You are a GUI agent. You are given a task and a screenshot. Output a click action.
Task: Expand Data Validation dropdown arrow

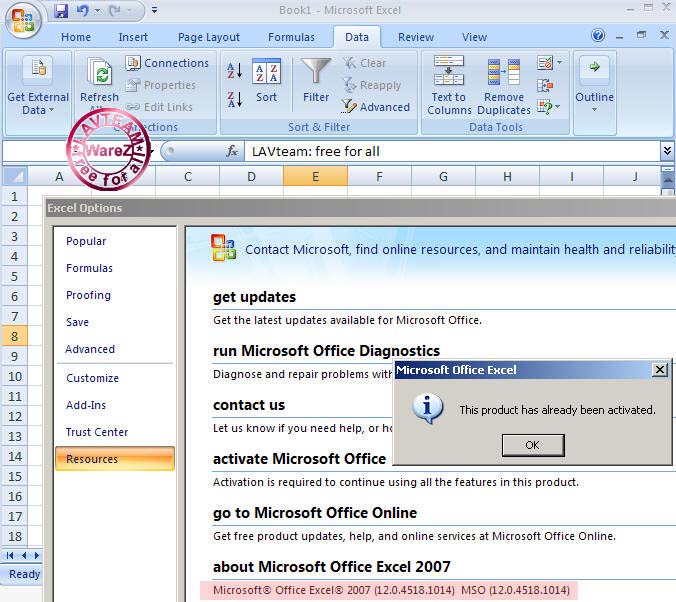559,63
